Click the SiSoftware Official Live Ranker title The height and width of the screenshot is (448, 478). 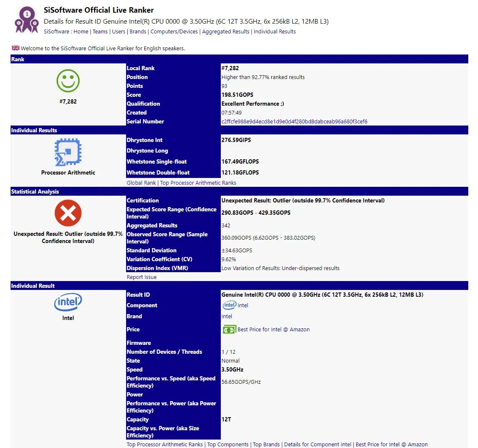point(99,10)
